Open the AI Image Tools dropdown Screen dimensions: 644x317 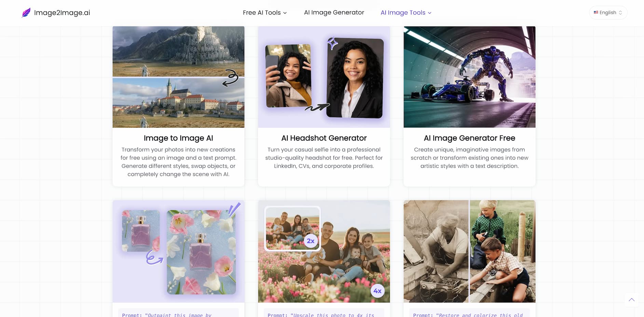[406, 12]
